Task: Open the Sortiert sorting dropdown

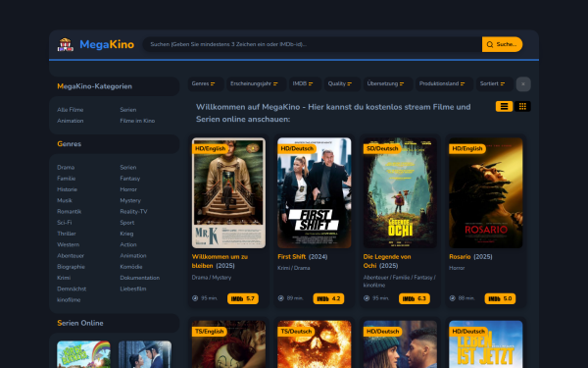Action: (x=495, y=83)
